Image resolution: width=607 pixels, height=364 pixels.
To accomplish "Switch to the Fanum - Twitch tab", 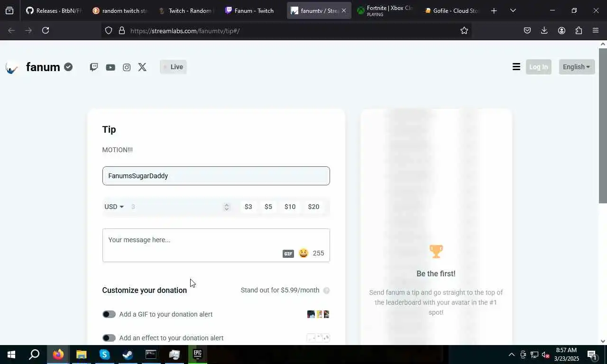I will (252, 10).
